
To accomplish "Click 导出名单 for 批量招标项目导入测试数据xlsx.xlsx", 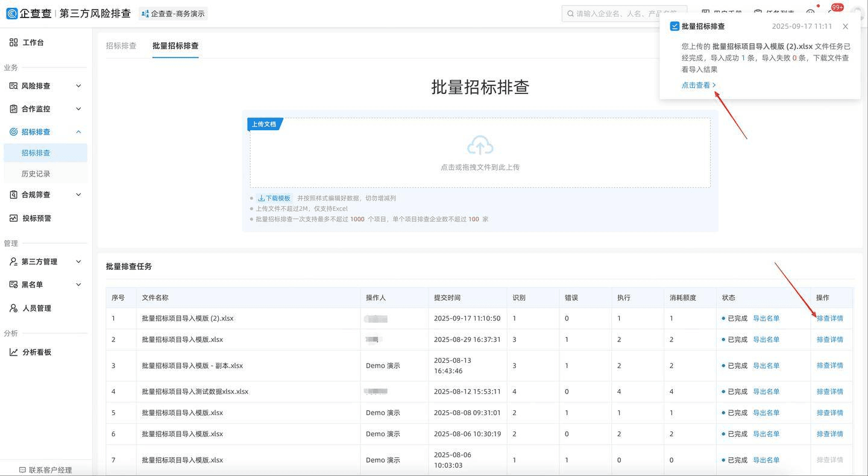I will coord(766,392).
